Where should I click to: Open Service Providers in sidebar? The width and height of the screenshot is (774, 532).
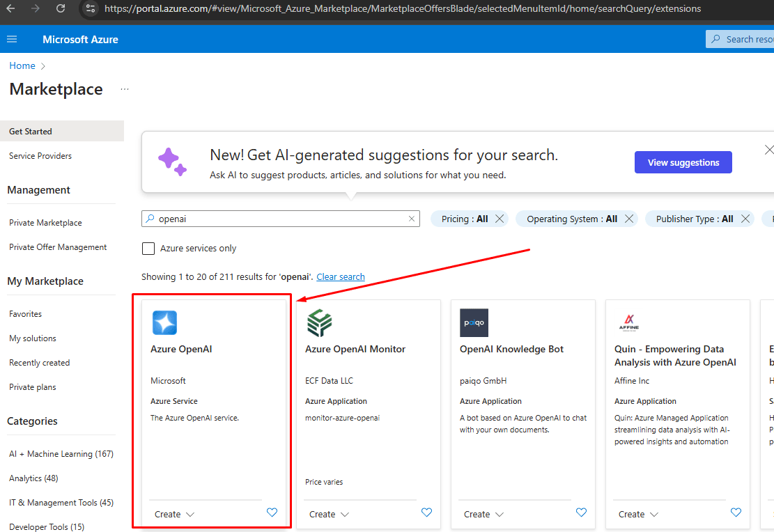pyautogui.click(x=40, y=156)
